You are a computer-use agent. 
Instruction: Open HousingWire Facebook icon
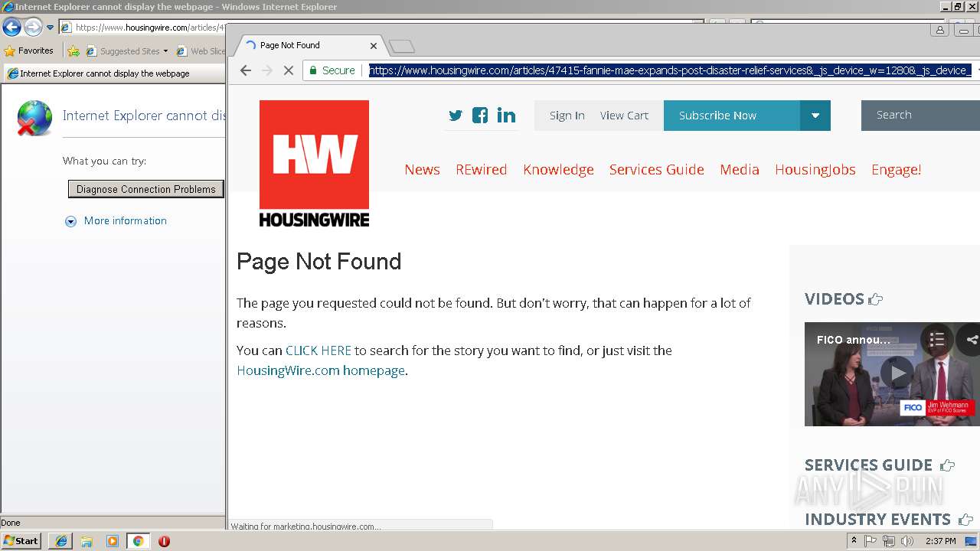(x=480, y=116)
